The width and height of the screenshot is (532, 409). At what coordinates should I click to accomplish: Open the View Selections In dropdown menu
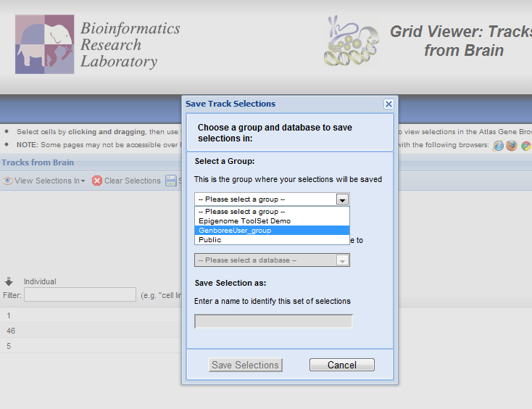pyautogui.click(x=49, y=181)
